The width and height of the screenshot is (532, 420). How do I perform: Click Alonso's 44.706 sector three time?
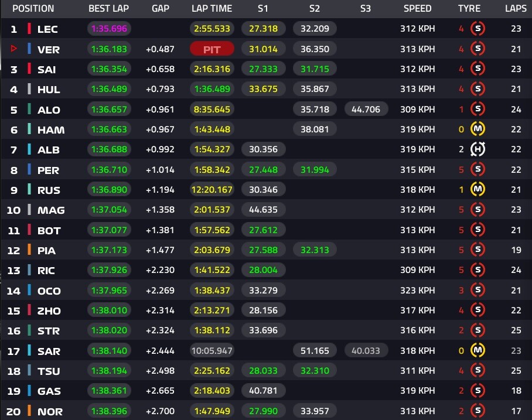(x=366, y=109)
